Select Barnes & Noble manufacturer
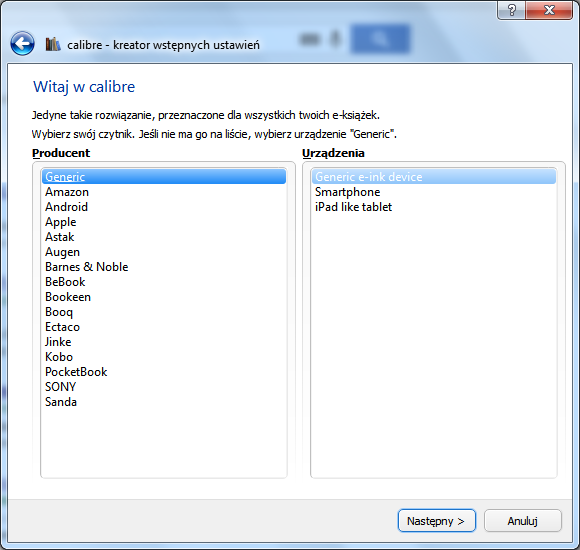 pos(164,267)
